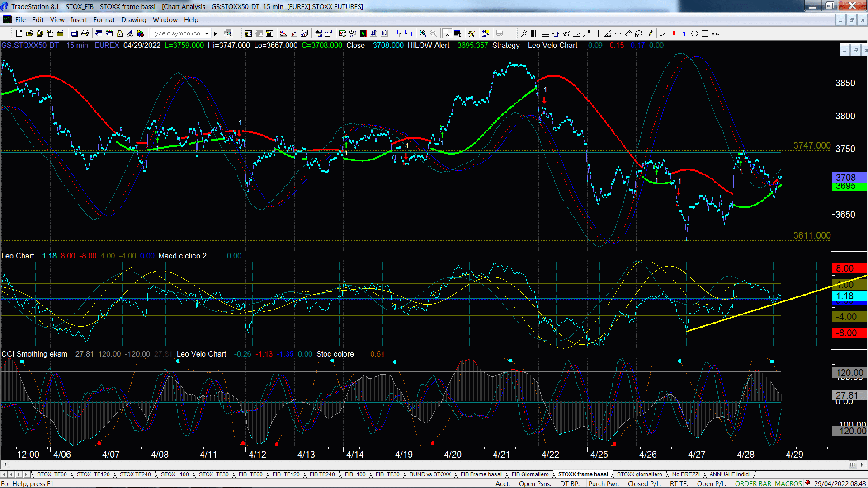Click the increase bar spacing icon
This screenshot has width=868, height=488.
tap(409, 33)
